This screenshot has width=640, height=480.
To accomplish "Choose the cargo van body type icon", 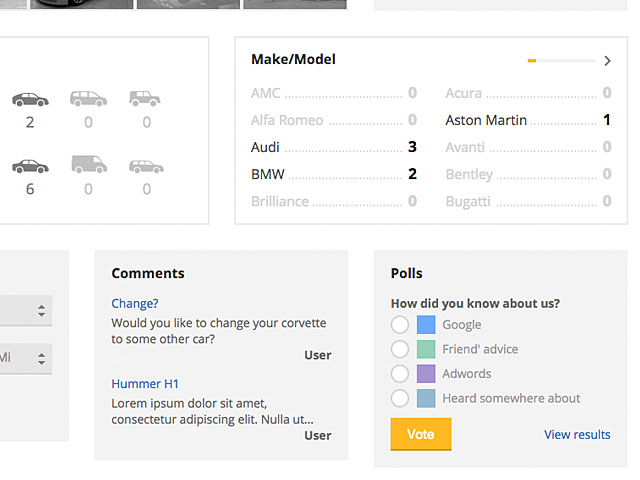I will pyautogui.click(x=89, y=164).
